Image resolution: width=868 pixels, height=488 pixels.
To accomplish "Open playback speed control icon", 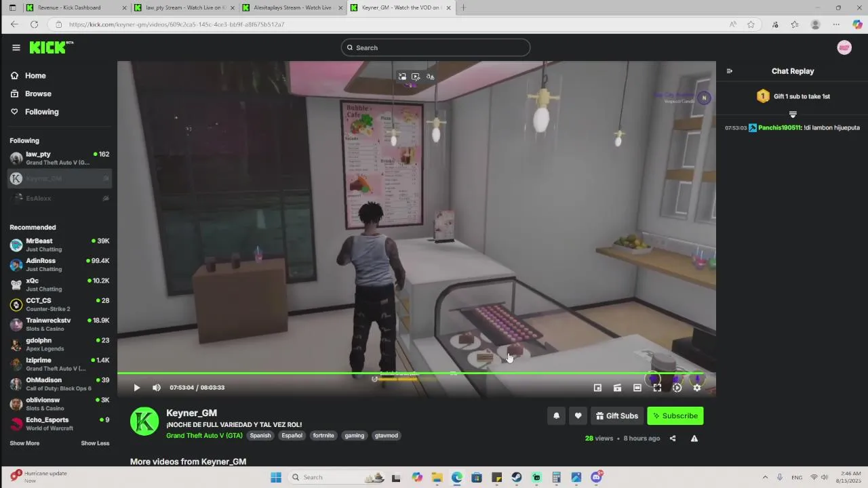I will pyautogui.click(x=677, y=388).
